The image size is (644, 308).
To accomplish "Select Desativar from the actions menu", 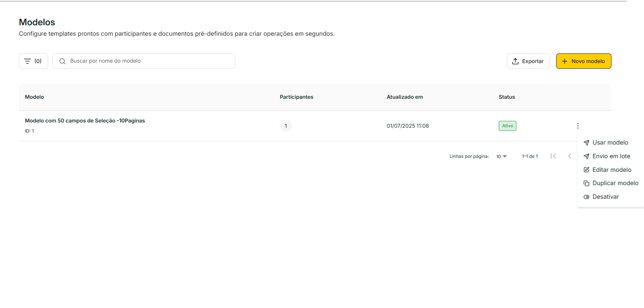I will tap(605, 197).
